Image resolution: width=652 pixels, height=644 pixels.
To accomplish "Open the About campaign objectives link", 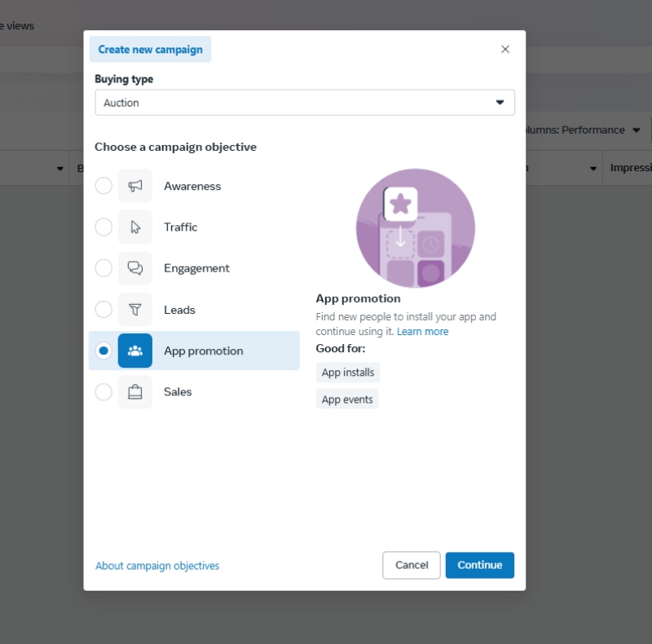I will coord(157,566).
